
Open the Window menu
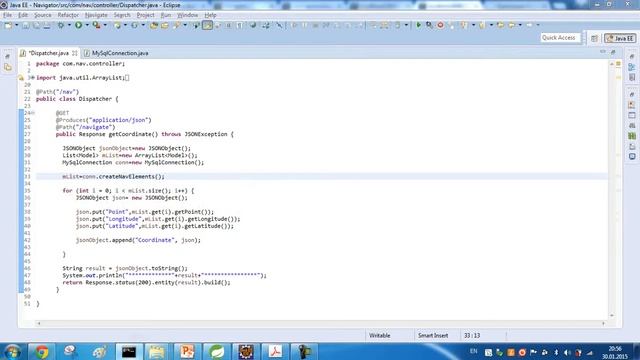click(x=187, y=15)
